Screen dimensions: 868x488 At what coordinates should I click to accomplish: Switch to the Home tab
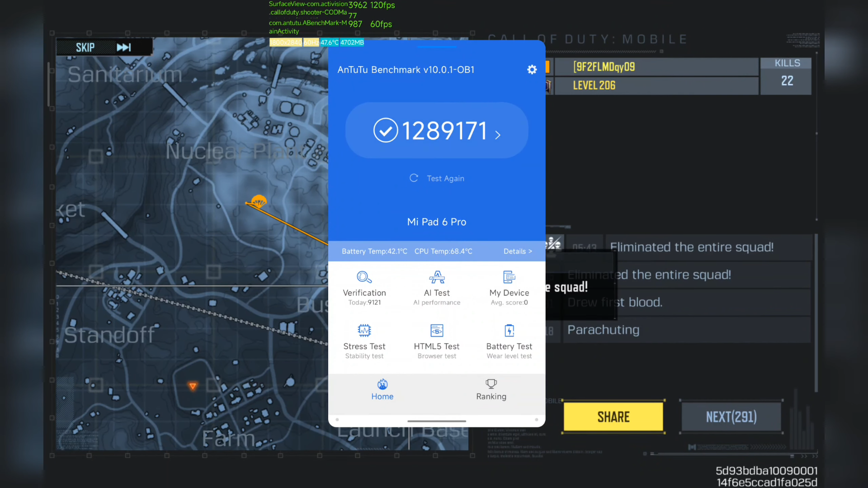382,390
